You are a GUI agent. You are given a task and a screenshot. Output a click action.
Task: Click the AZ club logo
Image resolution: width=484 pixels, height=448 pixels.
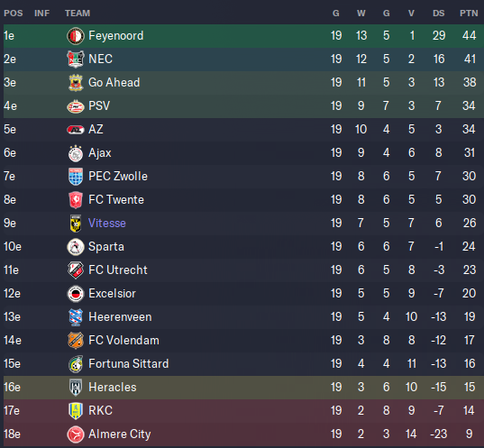click(x=76, y=130)
